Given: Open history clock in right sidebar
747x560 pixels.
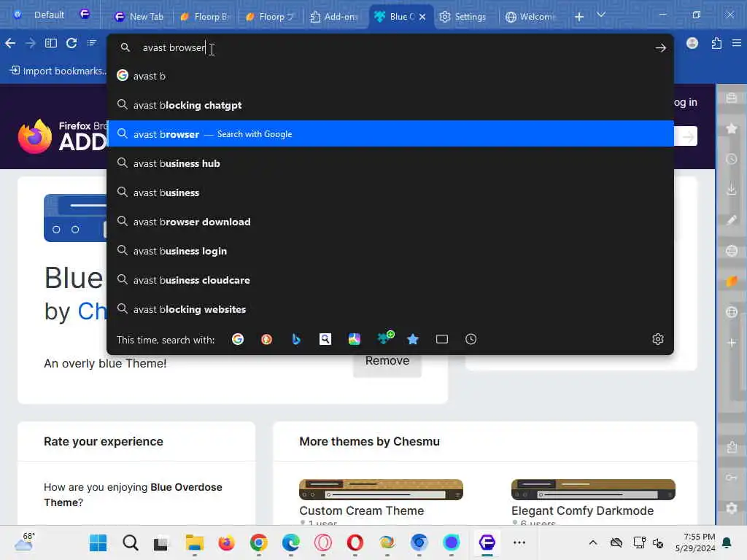Looking at the screenshot, I should click(732, 159).
